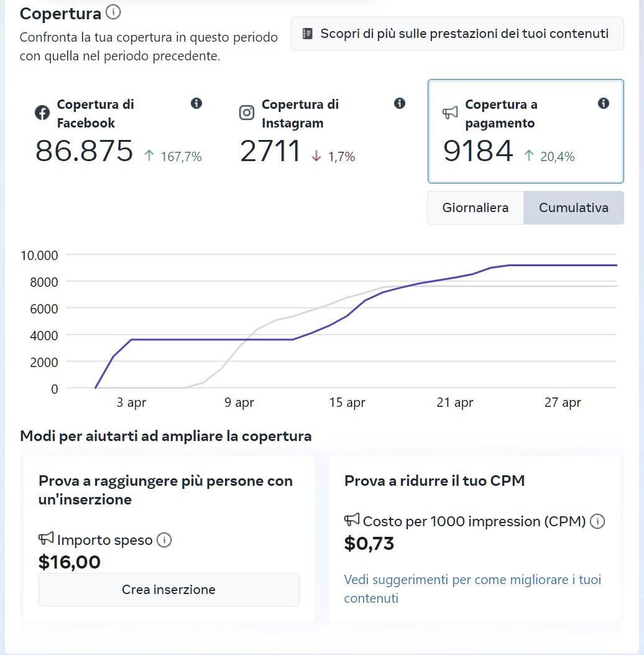Click info icon beside Copertura di Instagram
This screenshot has width=644, height=655.
coord(400,103)
